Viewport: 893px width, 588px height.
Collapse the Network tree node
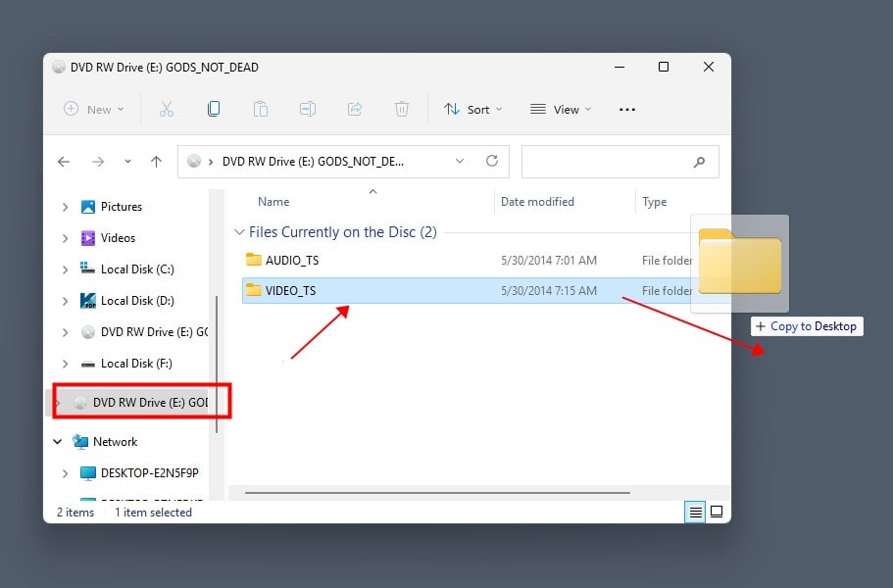(x=58, y=442)
